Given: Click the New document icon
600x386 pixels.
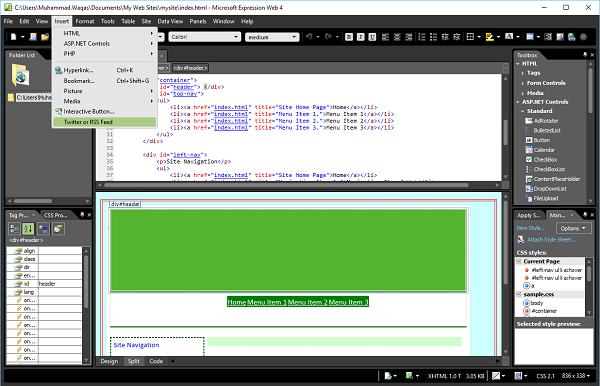Looking at the screenshot, I should click(14, 37).
